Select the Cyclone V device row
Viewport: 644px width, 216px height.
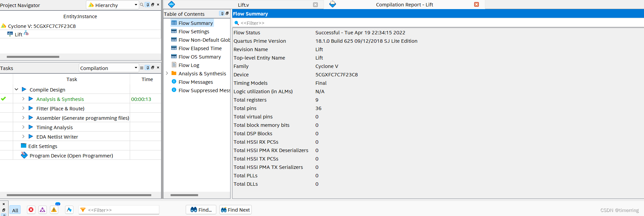pyautogui.click(x=42, y=26)
